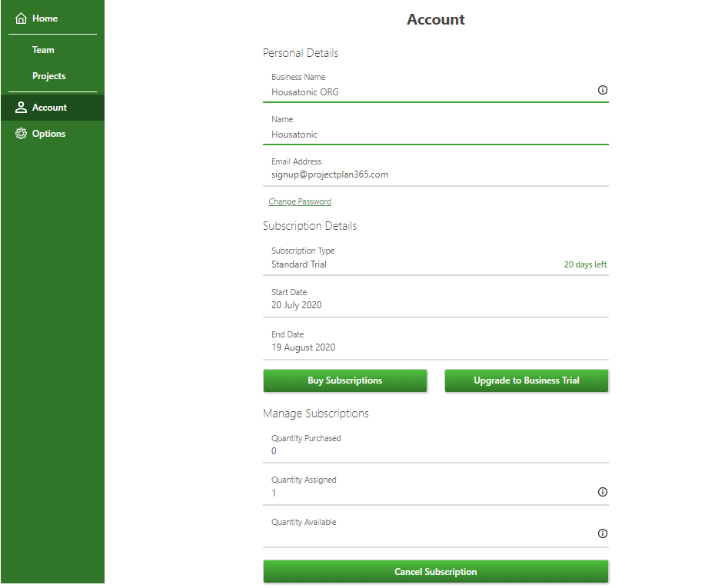725x588 pixels.
Task: Click the Manage Subscriptions section heading
Action: (x=316, y=414)
